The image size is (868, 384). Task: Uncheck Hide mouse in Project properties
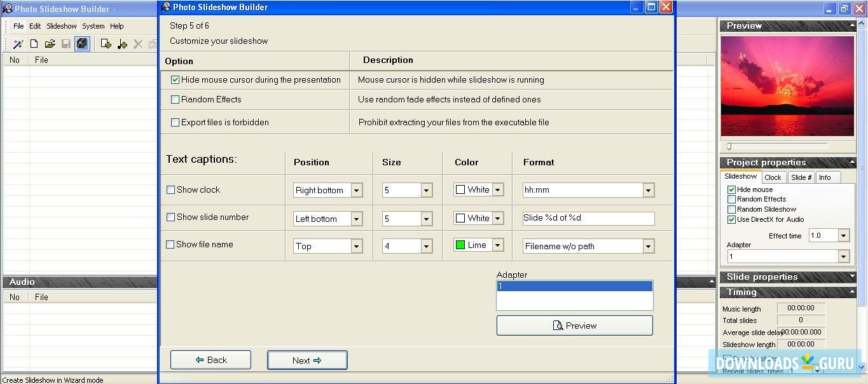coord(731,189)
